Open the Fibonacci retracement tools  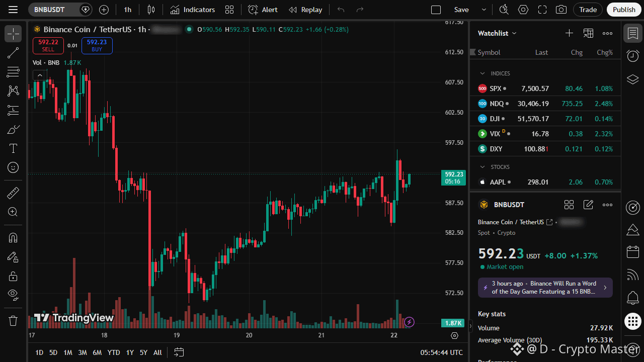(x=13, y=72)
